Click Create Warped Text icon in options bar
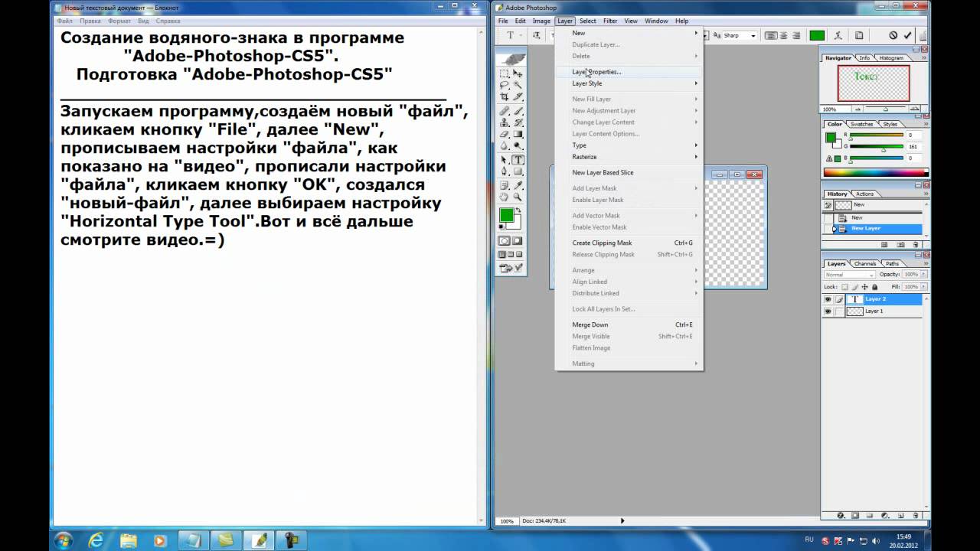This screenshot has height=551, width=980. pyautogui.click(x=838, y=35)
